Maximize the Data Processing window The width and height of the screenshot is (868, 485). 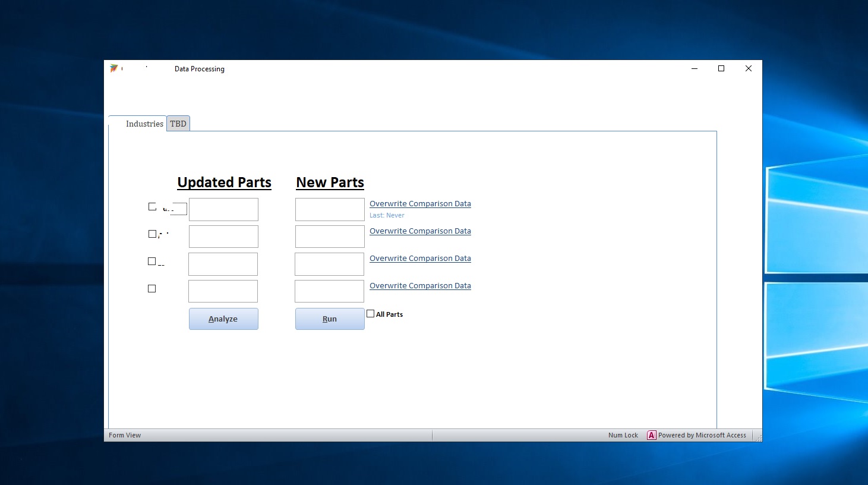(x=721, y=68)
